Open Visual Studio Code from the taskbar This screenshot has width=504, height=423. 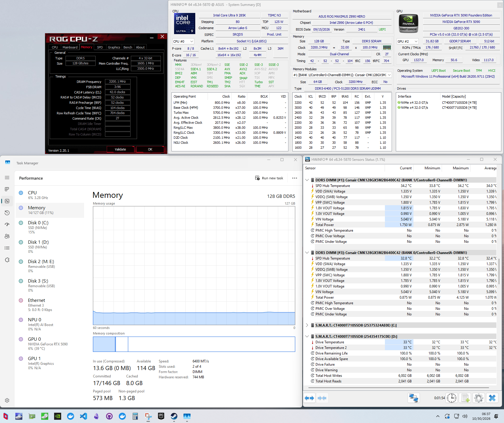click(x=84, y=416)
